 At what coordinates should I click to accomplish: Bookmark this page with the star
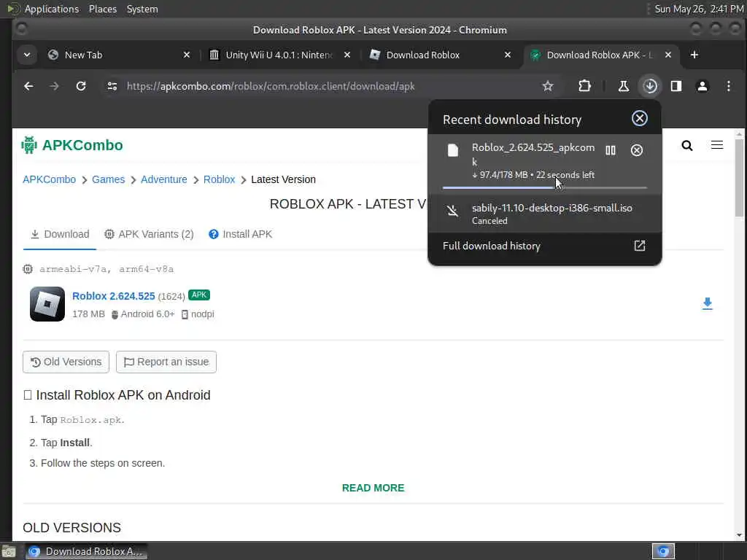(x=548, y=86)
